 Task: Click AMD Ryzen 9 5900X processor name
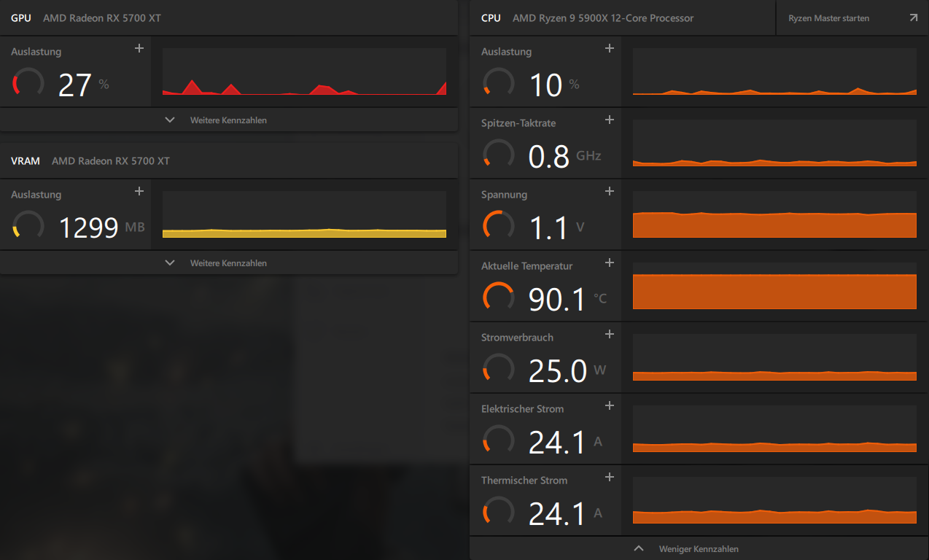[603, 17]
